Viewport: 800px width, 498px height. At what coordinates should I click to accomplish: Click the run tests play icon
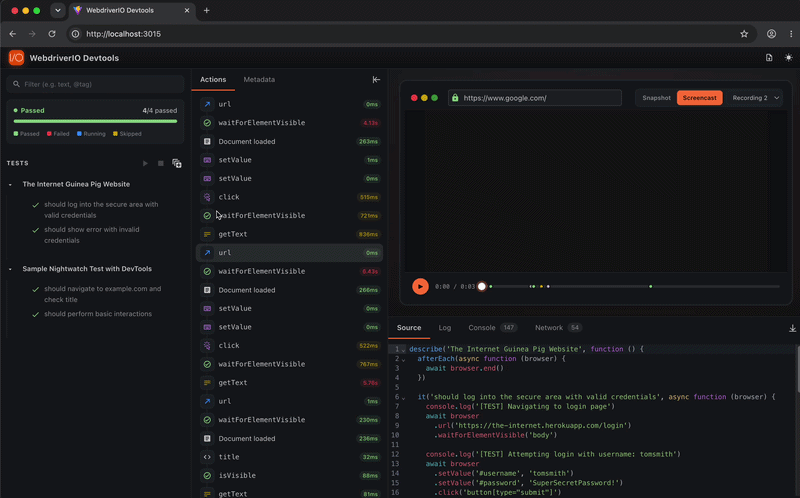tap(145, 163)
